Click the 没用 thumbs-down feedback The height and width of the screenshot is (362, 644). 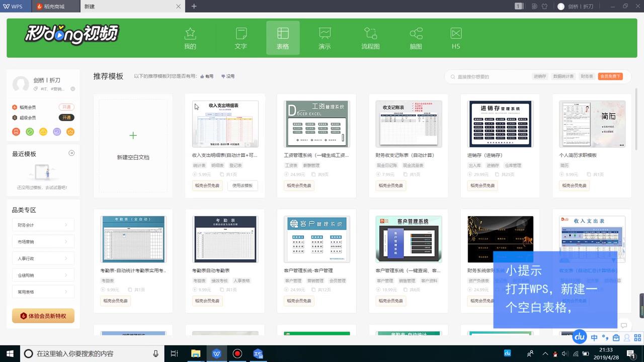[228, 76]
